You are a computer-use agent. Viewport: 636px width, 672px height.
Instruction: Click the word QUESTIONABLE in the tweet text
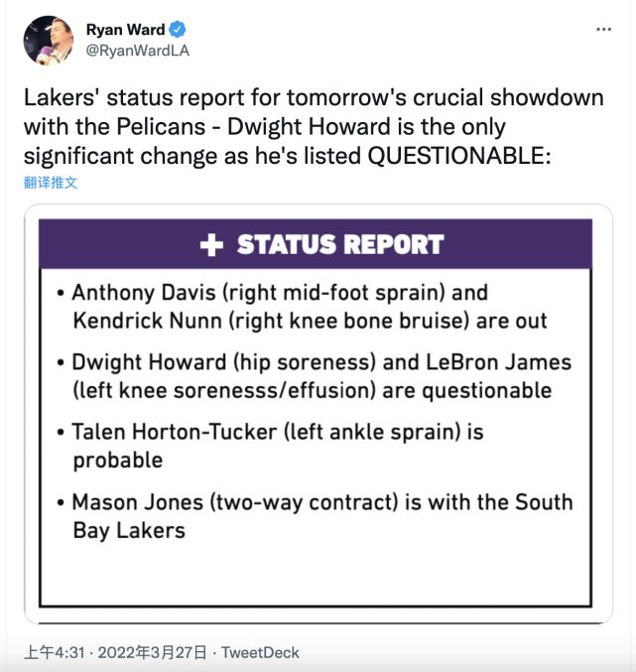point(454,155)
